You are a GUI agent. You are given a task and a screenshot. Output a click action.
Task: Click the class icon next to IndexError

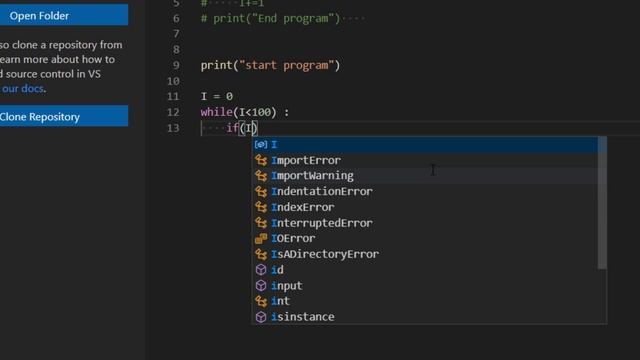[x=261, y=207]
